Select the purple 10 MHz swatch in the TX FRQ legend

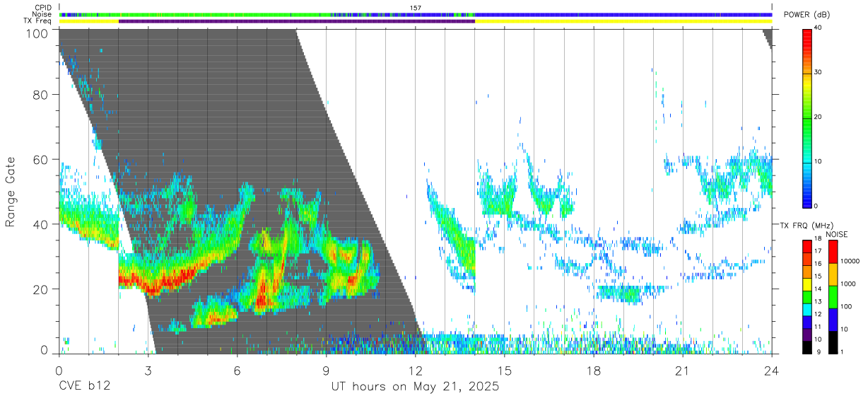point(807,335)
